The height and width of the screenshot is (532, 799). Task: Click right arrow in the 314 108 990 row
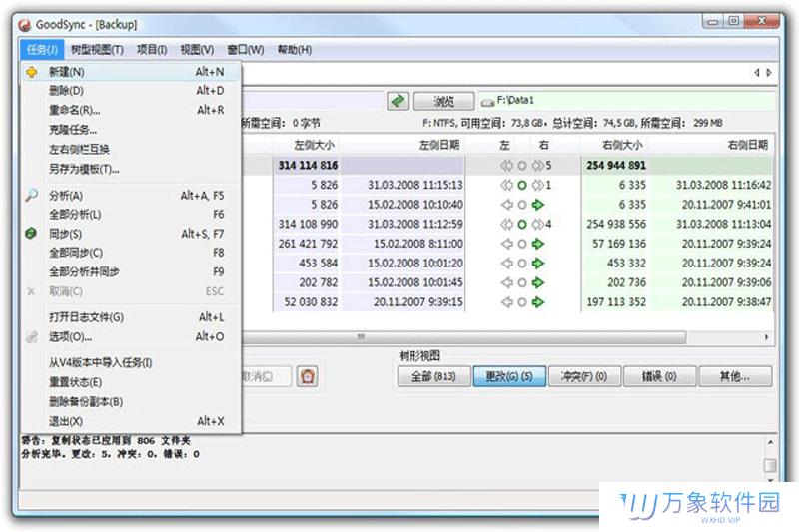[538, 224]
